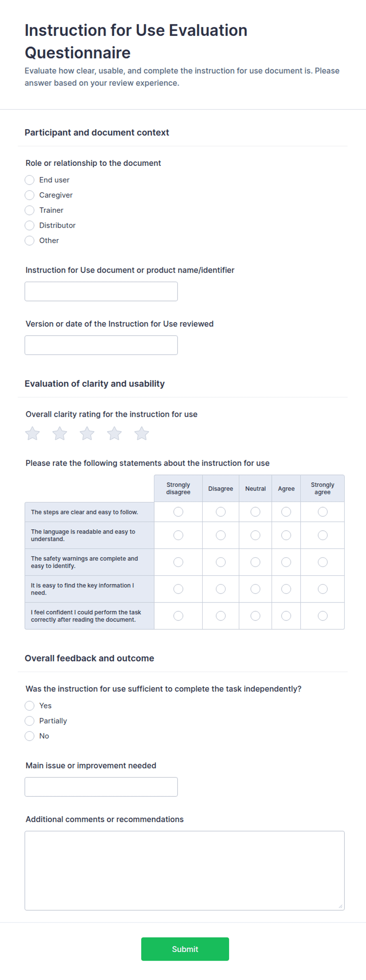Mark Strongly agree for steps are clear
Screen dimensions: 366x980
click(323, 512)
